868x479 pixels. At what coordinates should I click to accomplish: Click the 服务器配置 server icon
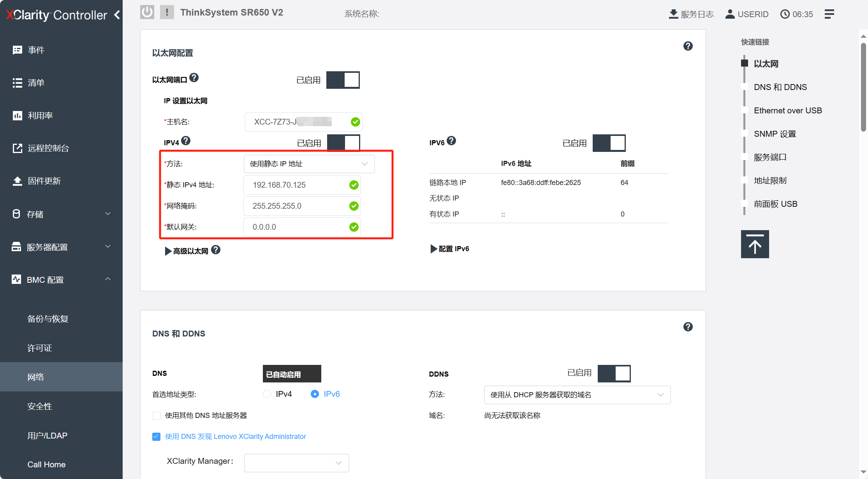[16, 247]
